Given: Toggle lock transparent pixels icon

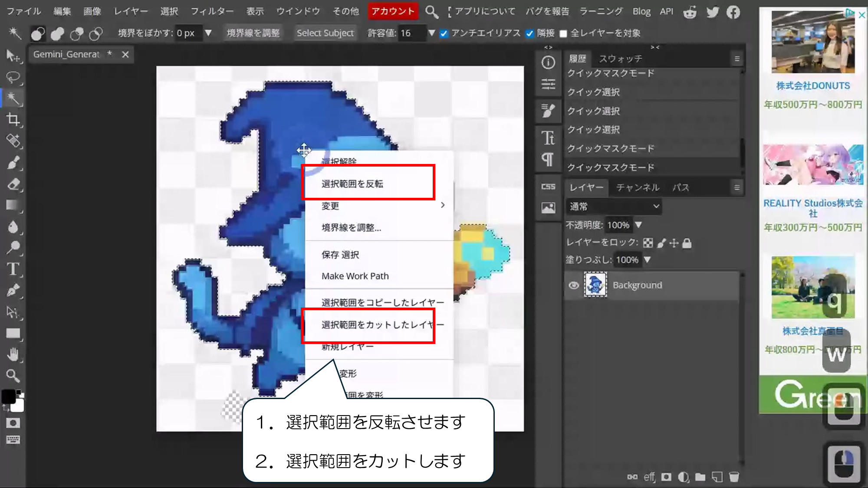Looking at the screenshot, I should pyautogui.click(x=648, y=243).
